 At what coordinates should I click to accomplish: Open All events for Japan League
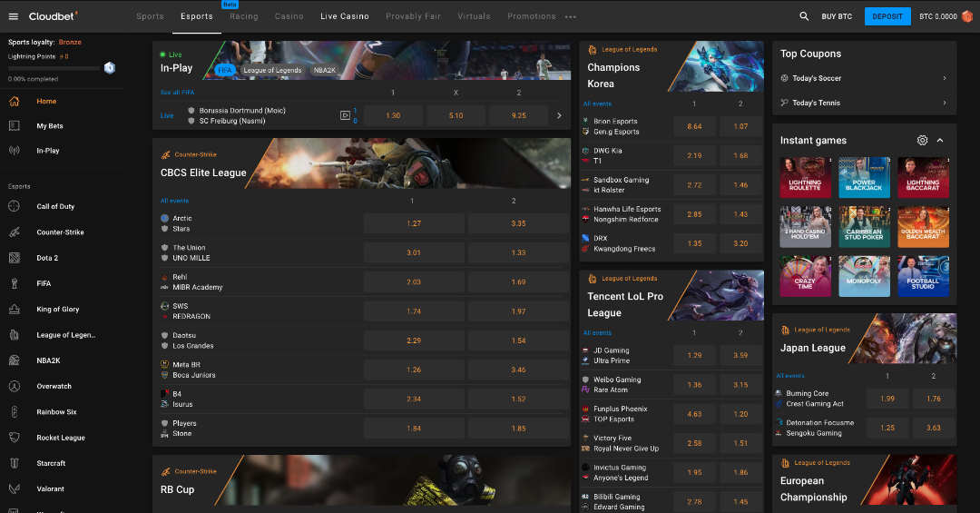tap(790, 376)
